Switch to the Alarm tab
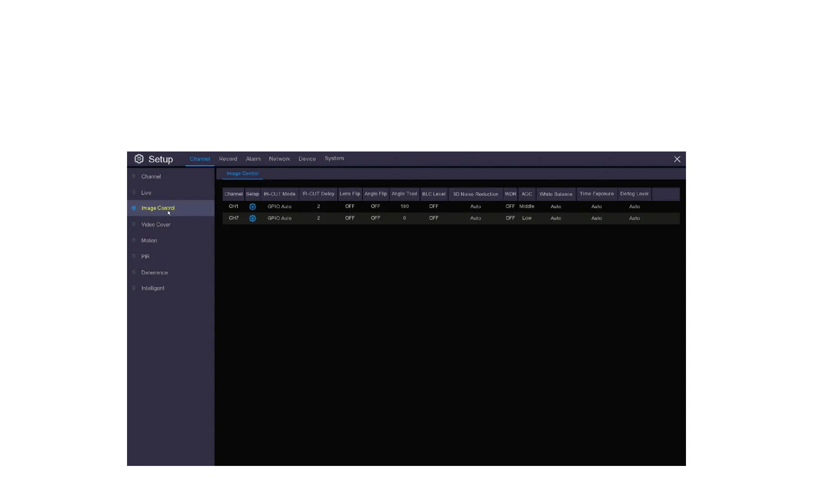This screenshot has height=504, width=813. pos(253,159)
